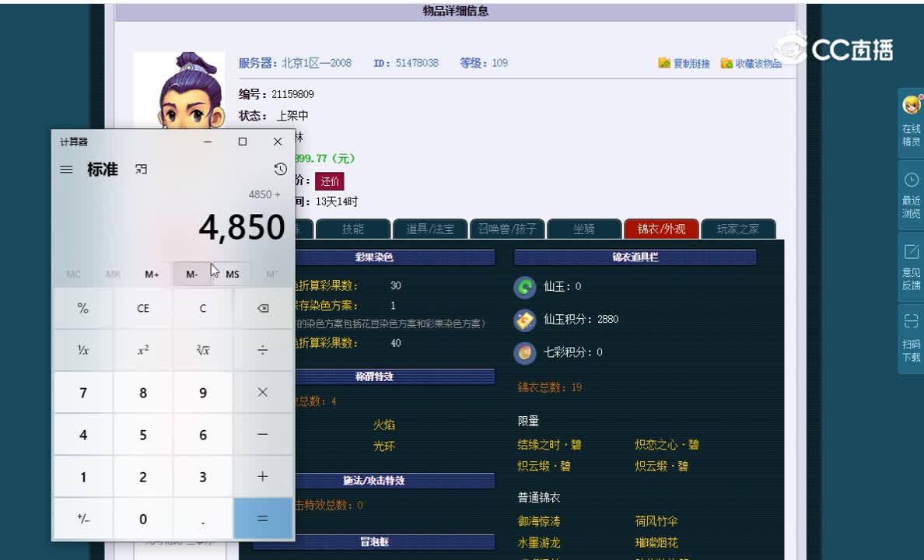Open the calculator hamburger navigation menu
924x560 pixels.
(67, 170)
